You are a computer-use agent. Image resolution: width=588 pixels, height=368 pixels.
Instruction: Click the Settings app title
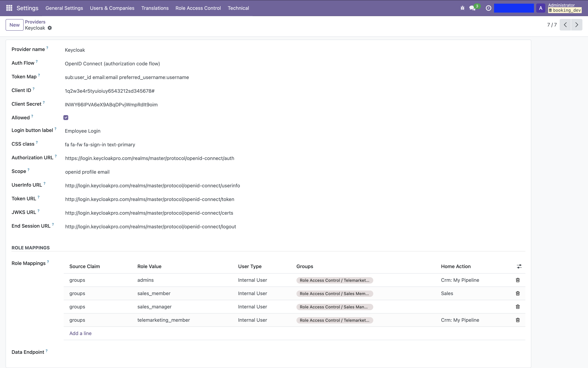[x=27, y=8]
